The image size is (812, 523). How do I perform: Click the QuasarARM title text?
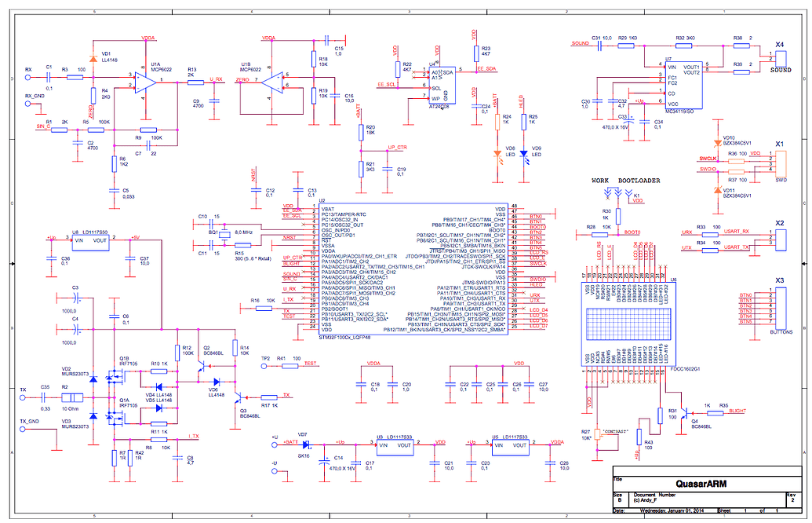pyautogui.click(x=701, y=484)
